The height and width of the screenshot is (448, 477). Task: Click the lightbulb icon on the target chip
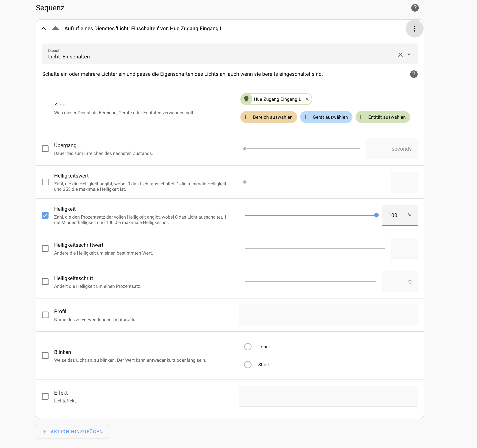point(246,99)
